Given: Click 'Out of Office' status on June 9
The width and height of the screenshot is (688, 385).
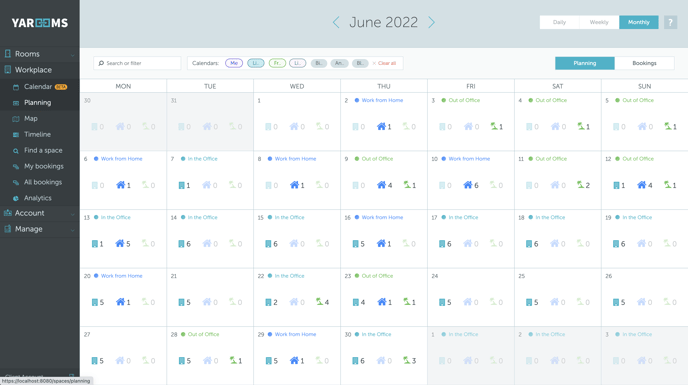Looking at the screenshot, I should pyautogui.click(x=377, y=159).
